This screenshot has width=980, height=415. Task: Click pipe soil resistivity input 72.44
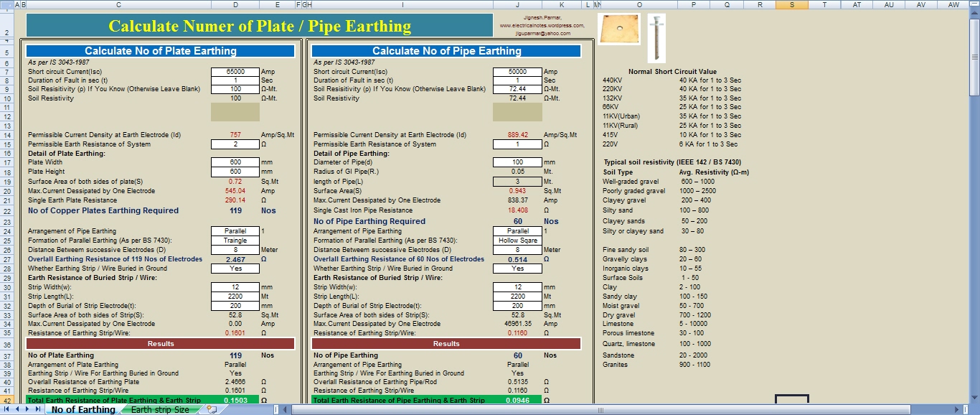[x=517, y=89]
